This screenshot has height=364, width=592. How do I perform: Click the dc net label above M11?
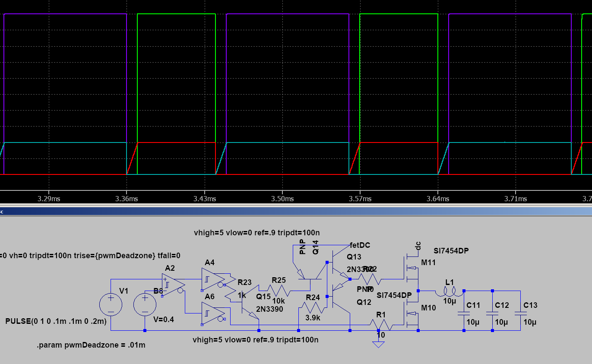coord(418,246)
